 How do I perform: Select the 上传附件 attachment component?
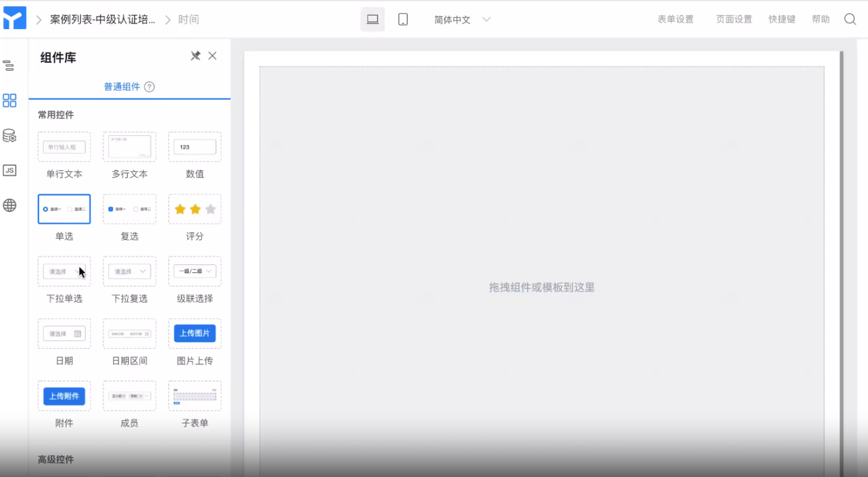(x=64, y=396)
